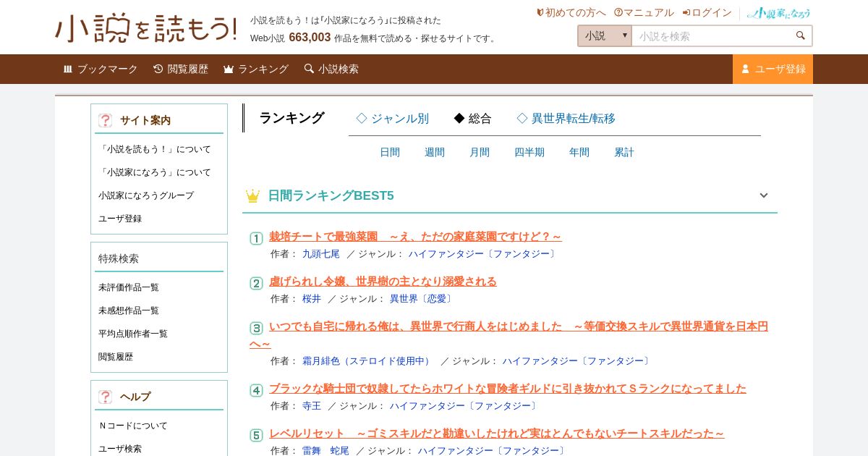The width and height of the screenshot is (868, 456).
Task: Collapse 日間ランキングBEST5 section chevron
Action: point(763,195)
